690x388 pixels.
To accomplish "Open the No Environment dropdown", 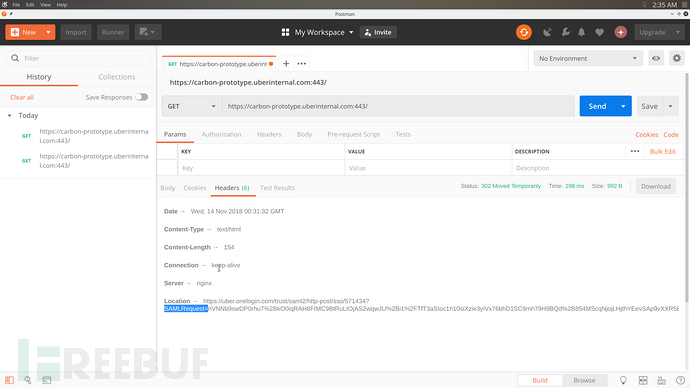I will click(588, 58).
